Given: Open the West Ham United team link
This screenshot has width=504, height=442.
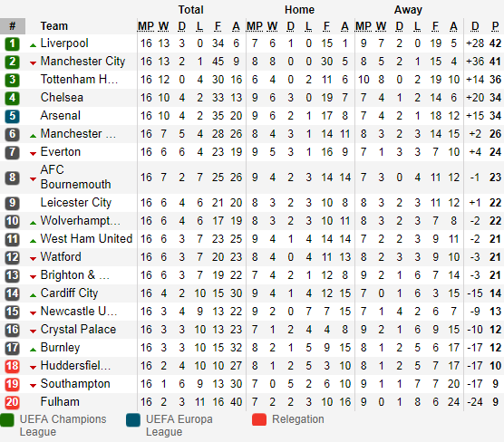Looking at the screenshot, I should click(x=86, y=239).
